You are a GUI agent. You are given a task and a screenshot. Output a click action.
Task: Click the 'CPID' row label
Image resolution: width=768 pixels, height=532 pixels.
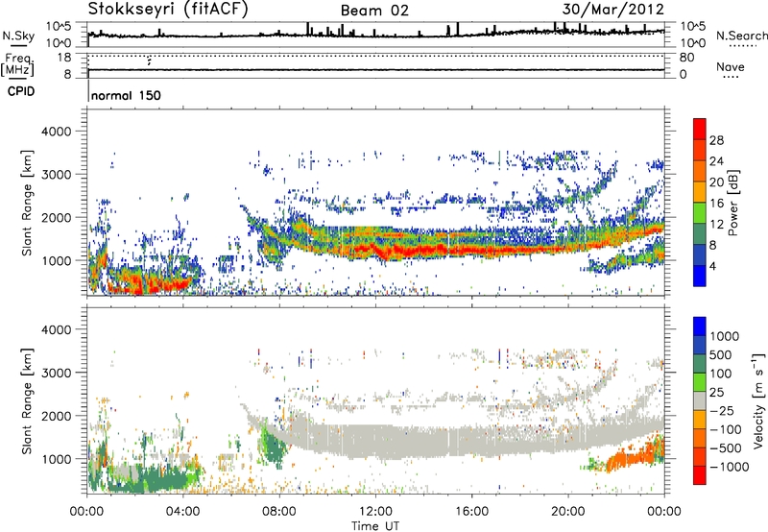pos(21,91)
